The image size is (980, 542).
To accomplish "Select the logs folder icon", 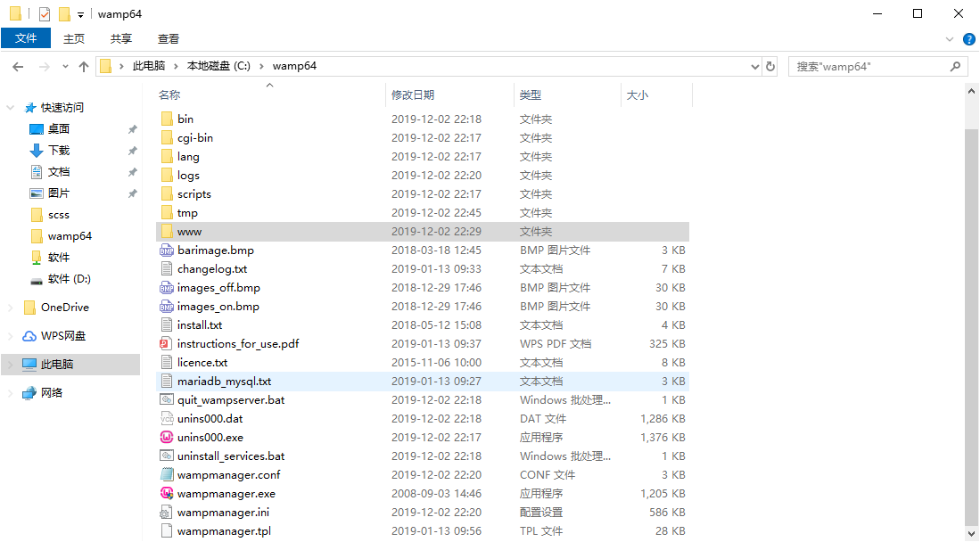I will click(166, 175).
